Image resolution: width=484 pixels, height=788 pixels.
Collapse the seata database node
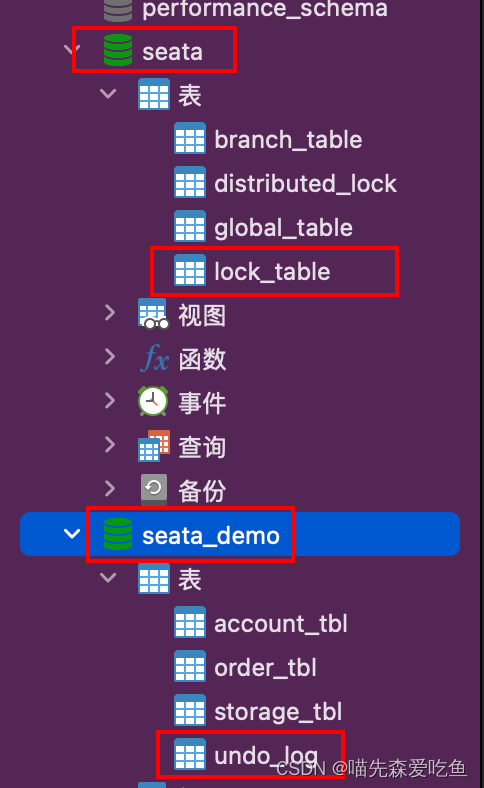click(73, 50)
